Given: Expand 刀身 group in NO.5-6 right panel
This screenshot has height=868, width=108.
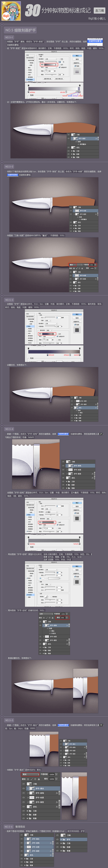Looking at the screenshot, I should (62, 843).
